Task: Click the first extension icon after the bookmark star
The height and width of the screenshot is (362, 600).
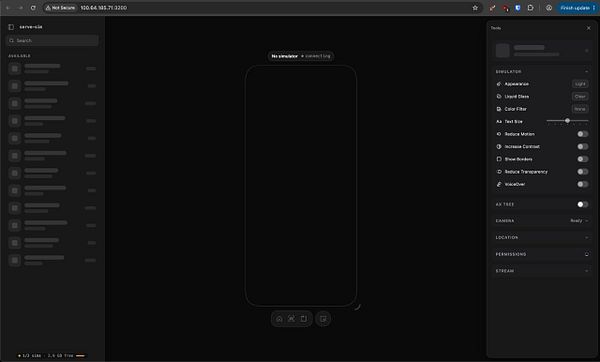Action: (x=492, y=8)
